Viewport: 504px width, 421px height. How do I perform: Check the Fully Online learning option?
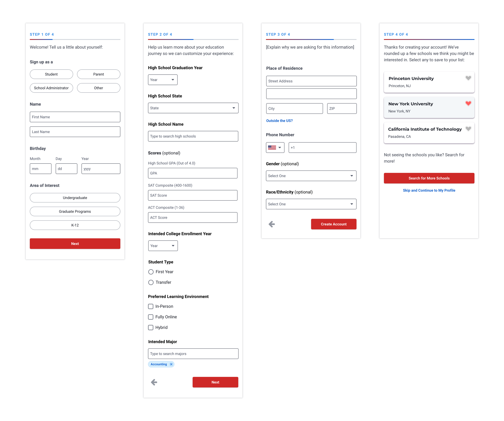[151, 317]
